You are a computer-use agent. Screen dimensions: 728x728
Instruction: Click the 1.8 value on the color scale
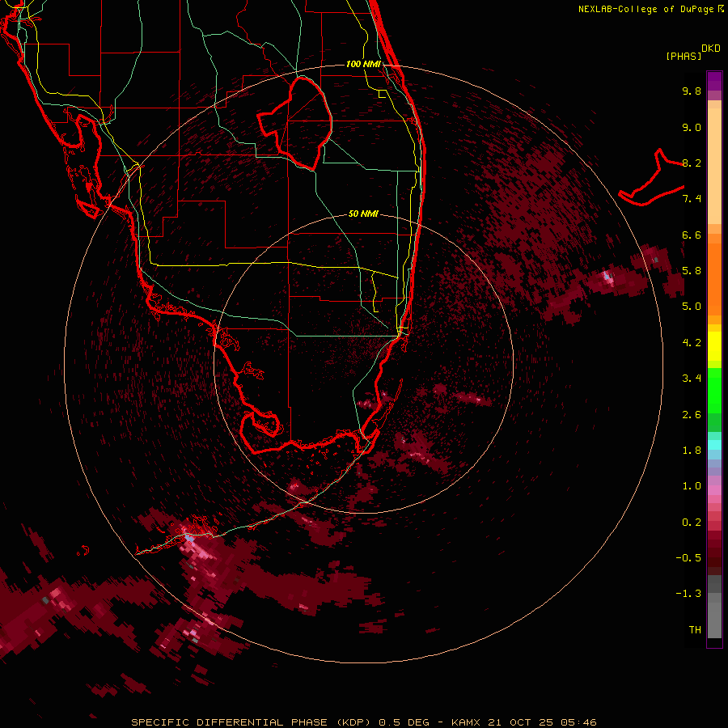click(x=692, y=451)
